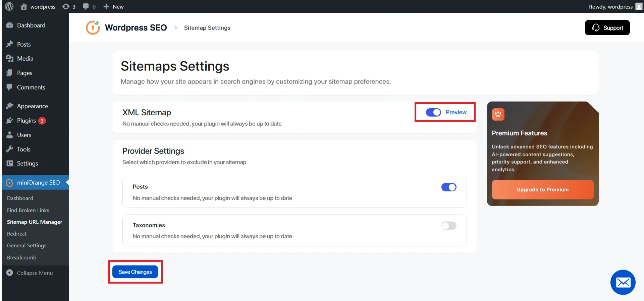Open General Settings submenu item
This screenshot has height=301, width=644.
(27, 245)
